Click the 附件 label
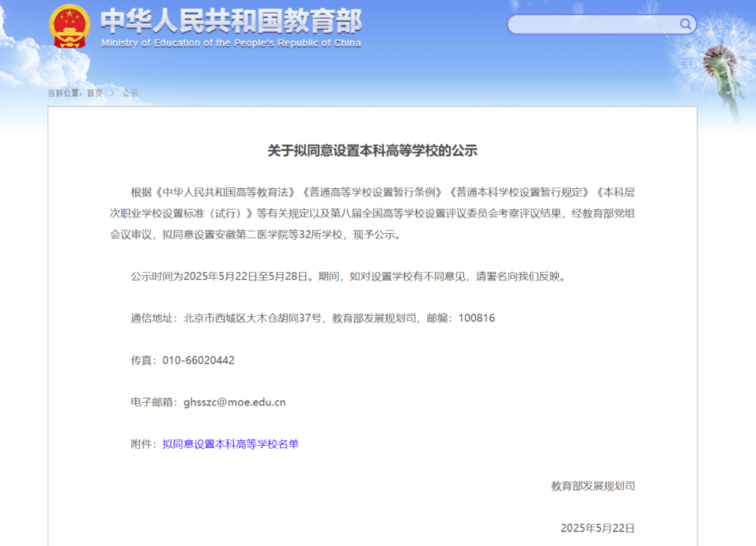 click(144, 444)
